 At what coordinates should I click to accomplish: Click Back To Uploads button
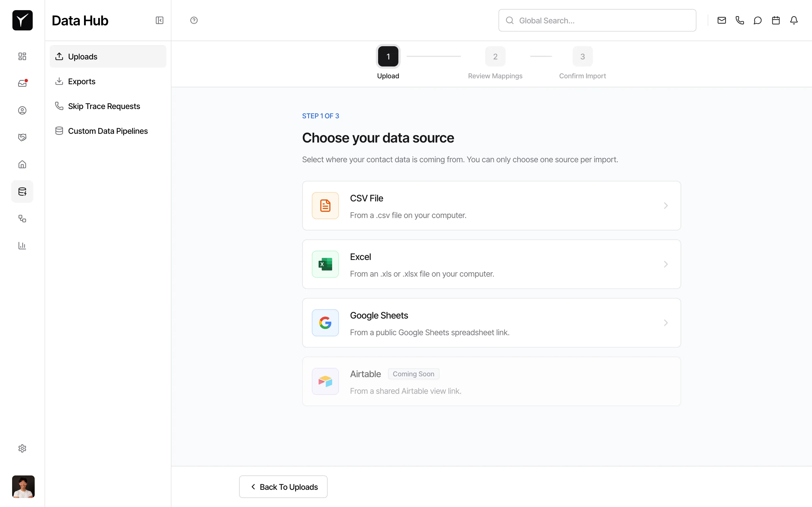tap(283, 486)
